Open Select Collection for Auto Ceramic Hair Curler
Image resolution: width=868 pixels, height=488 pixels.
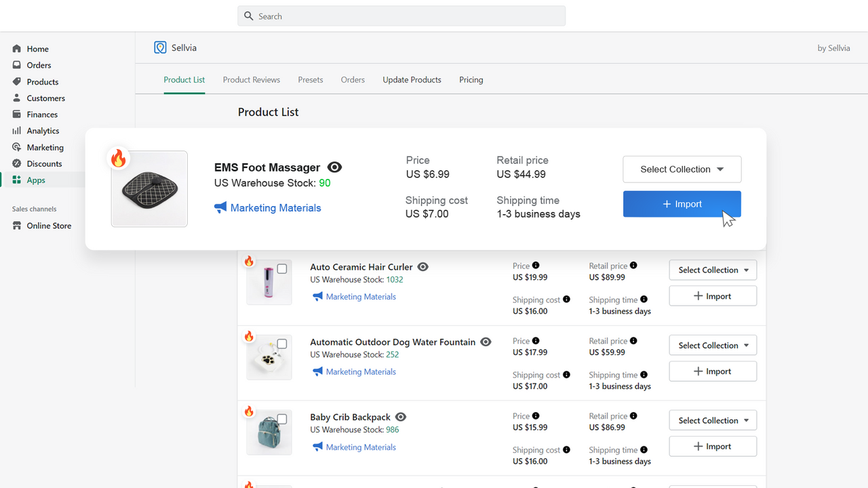pos(713,270)
